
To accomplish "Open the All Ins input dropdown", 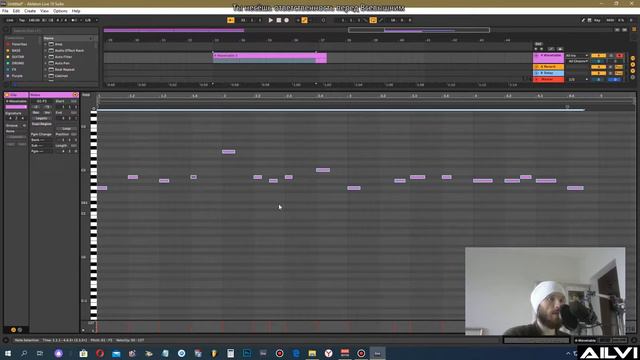I will (577, 56).
